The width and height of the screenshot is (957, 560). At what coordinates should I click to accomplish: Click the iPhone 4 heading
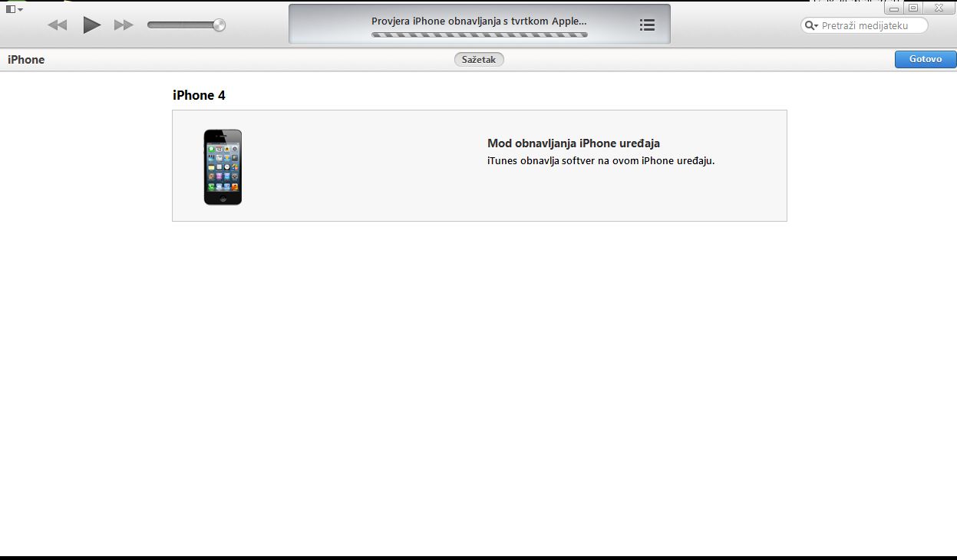coord(199,95)
